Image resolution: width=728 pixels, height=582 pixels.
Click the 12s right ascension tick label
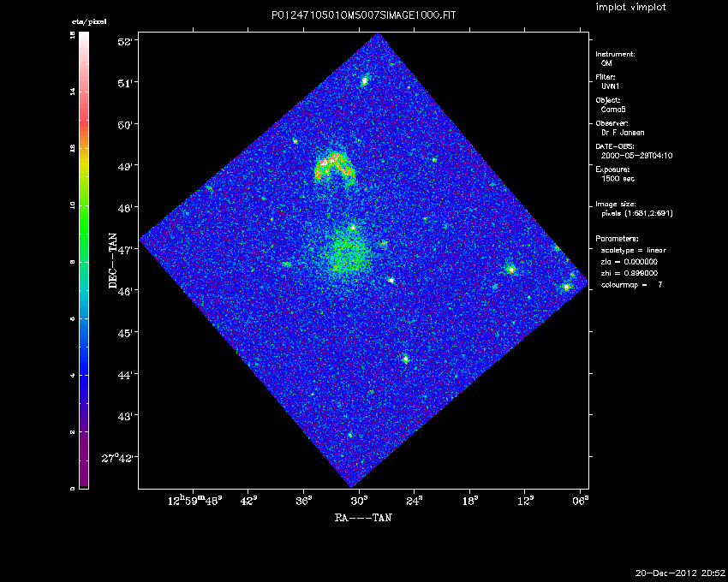[525, 502]
